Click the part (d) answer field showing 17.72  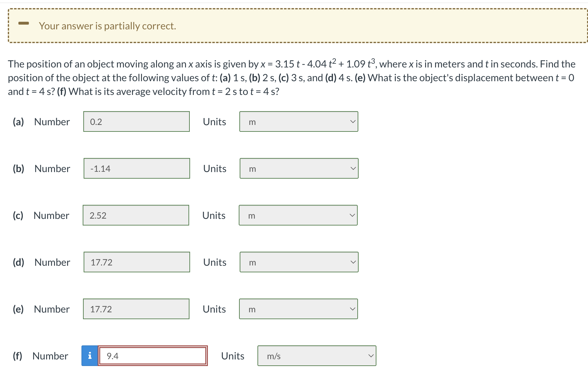click(x=136, y=262)
